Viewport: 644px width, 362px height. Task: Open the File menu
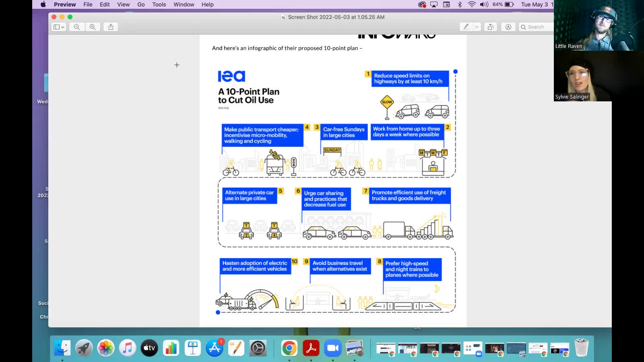coord(88,4)
